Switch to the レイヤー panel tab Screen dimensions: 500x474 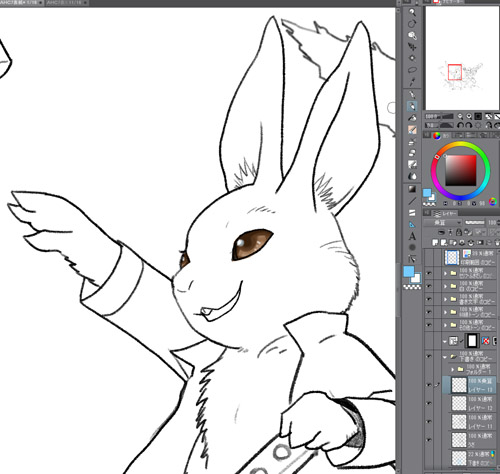(x=446, y=213)
